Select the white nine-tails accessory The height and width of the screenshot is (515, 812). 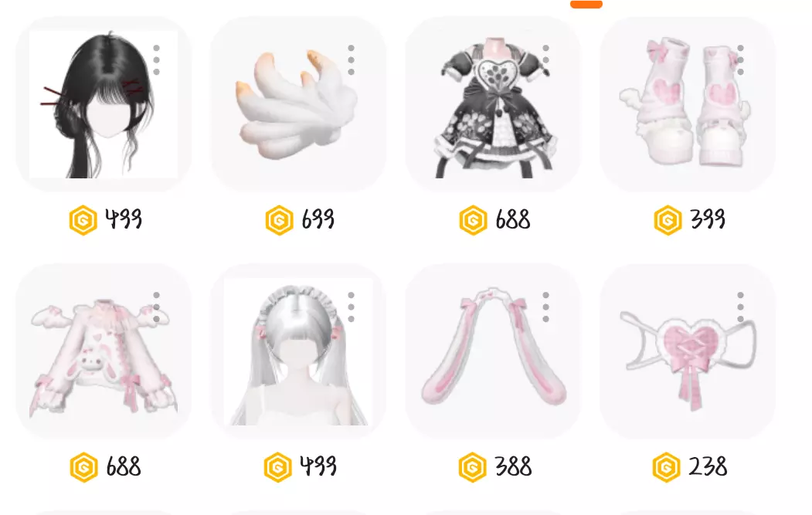[x=298, y=104]
